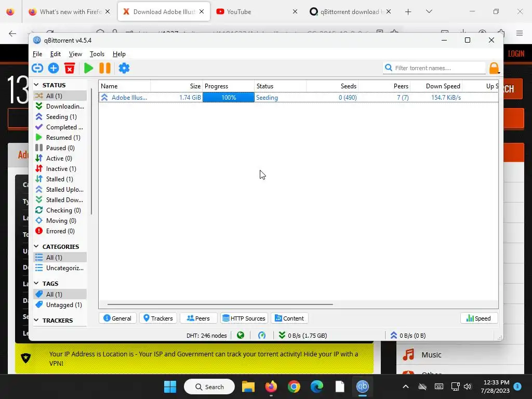Viewport: 532px width, 399px height.
Task: Select the Uncategorized category filter
Action: tap(60, 268)
